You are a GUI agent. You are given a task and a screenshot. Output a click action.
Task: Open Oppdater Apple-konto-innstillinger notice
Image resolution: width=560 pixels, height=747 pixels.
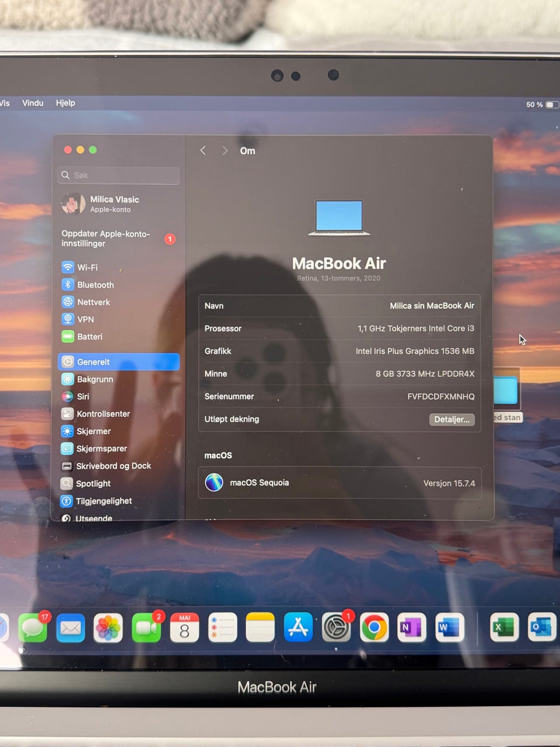pos(118,239)
